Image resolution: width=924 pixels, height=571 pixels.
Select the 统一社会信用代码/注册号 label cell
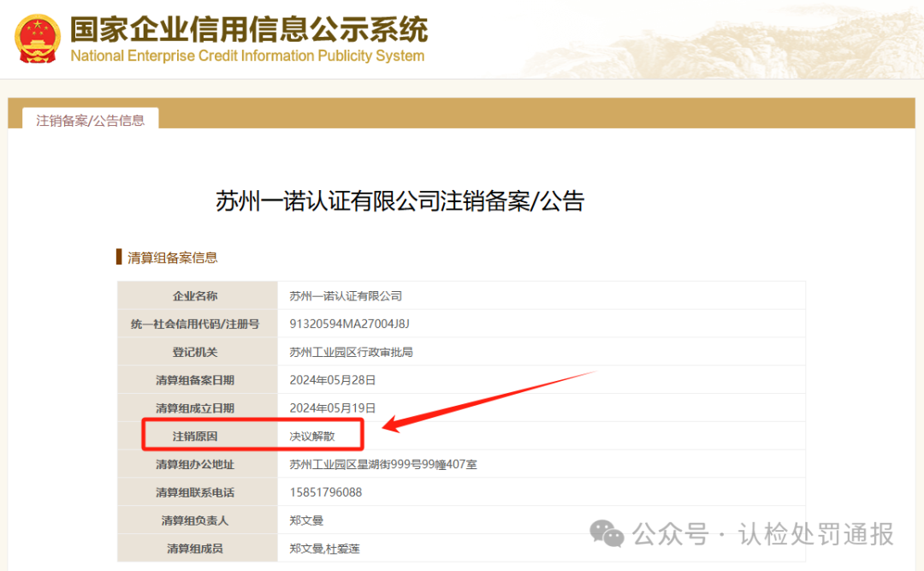click(x=198, y=324)
